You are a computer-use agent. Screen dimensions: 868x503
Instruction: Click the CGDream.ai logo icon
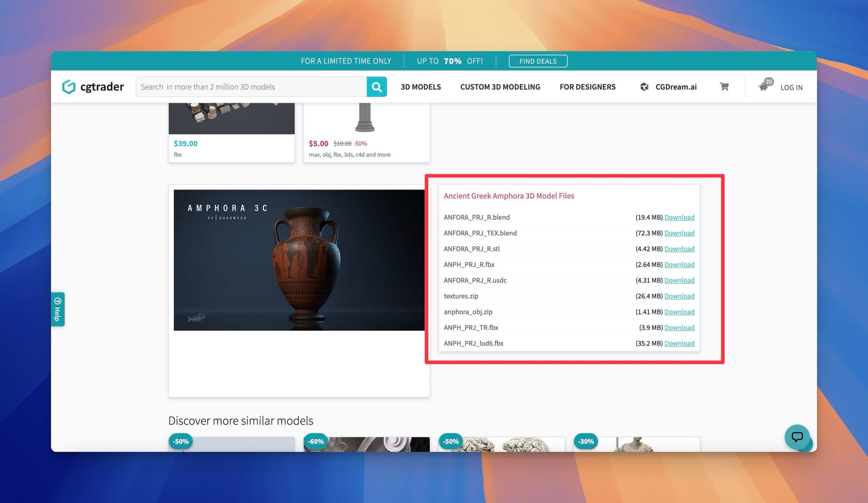tap(644, 87)
